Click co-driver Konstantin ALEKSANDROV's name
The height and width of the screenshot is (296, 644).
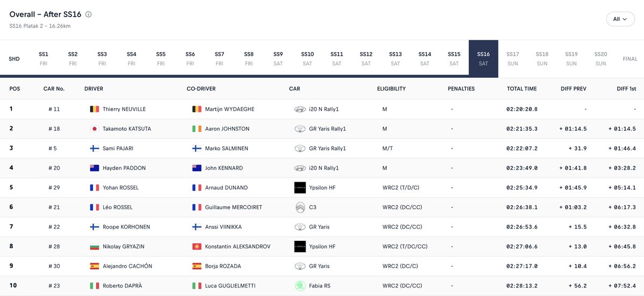[237, 247]
